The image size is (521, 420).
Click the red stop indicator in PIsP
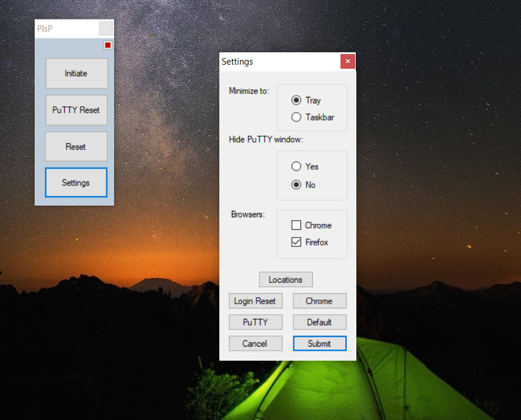pyautogui.click(x=108, y=45)
